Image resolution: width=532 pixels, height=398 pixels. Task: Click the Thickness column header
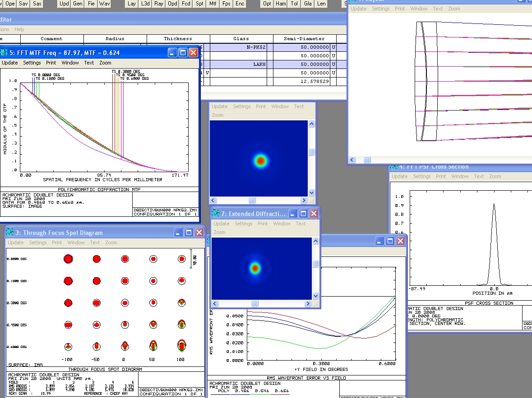coord(178,39)
